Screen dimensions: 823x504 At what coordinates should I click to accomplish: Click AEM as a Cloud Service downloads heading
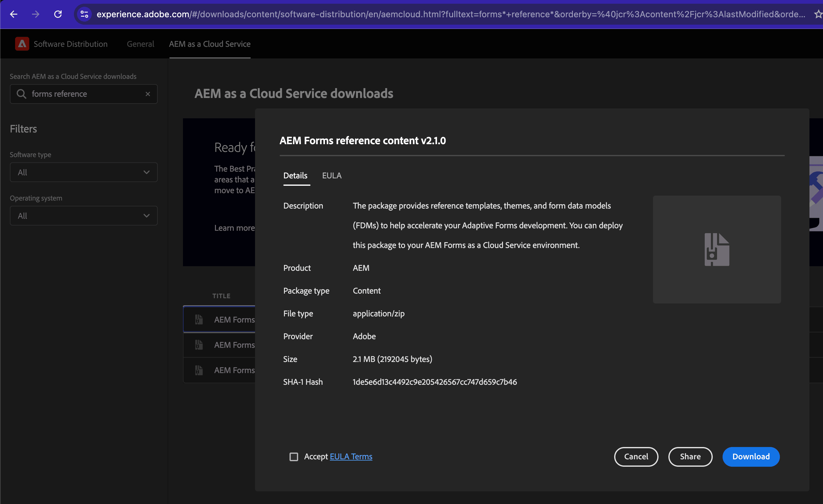click(x=294, y=94)
